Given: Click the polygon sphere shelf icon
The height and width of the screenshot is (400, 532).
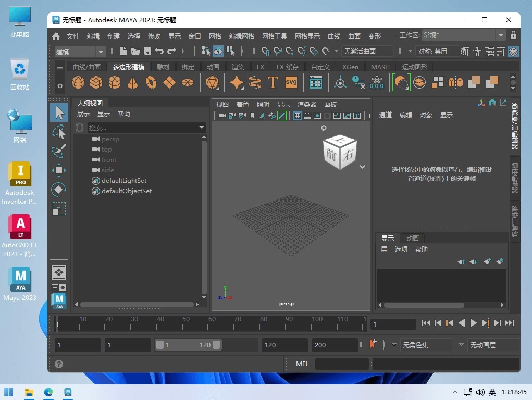Looking at the screenshot, I should click(78, 83).
